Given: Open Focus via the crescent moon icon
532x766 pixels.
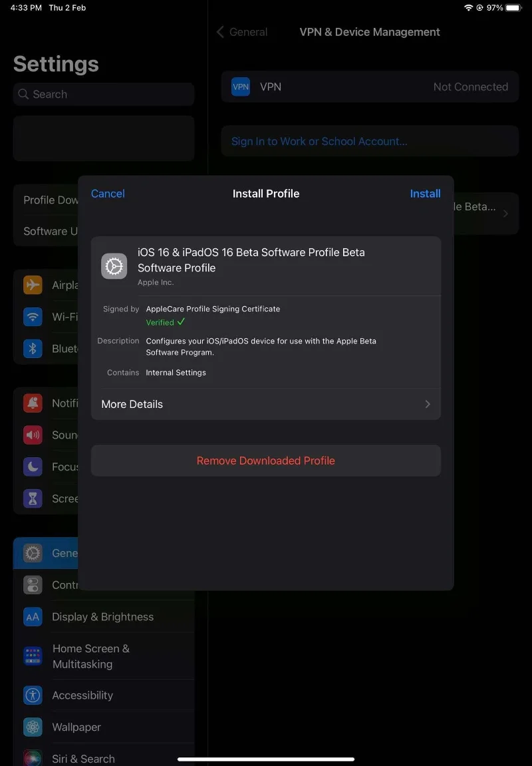Looking at the screenshot, I should pos(32,467).
